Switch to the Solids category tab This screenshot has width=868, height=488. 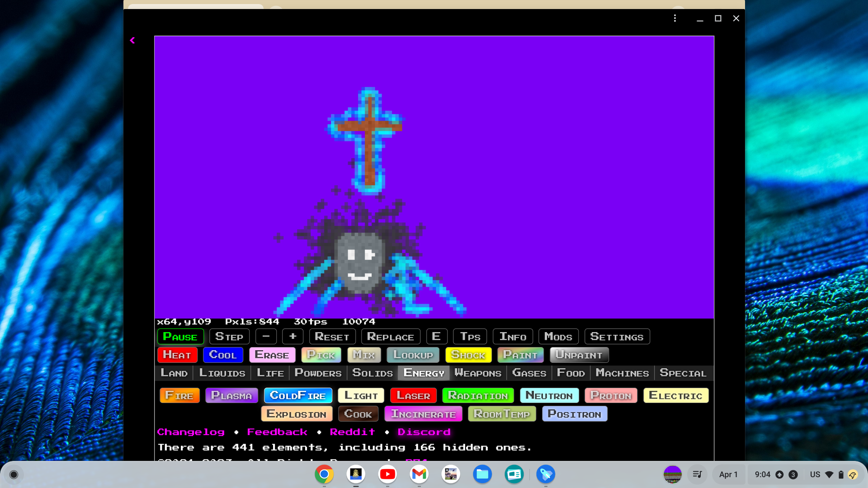[372, 373]
